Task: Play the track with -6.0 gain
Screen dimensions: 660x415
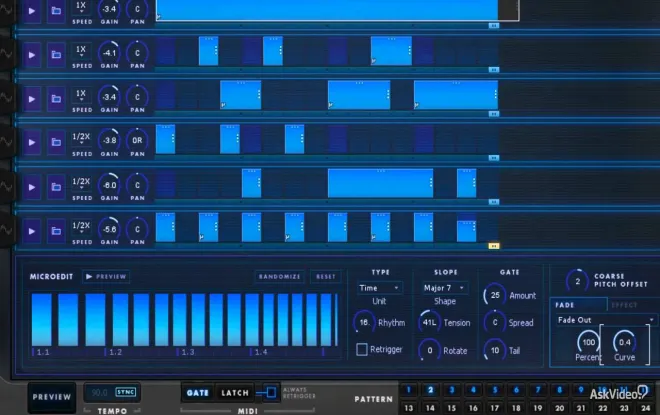Action: [x=32, y=187]
